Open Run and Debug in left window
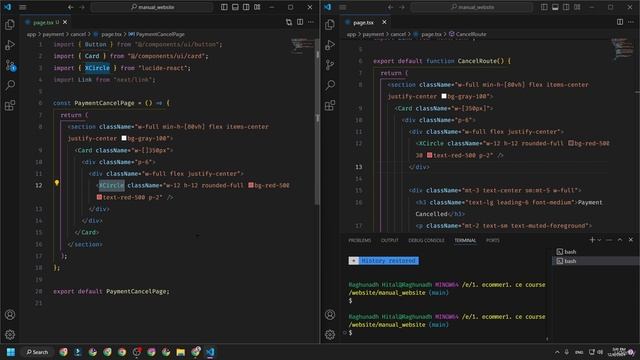 click(10, 45)
